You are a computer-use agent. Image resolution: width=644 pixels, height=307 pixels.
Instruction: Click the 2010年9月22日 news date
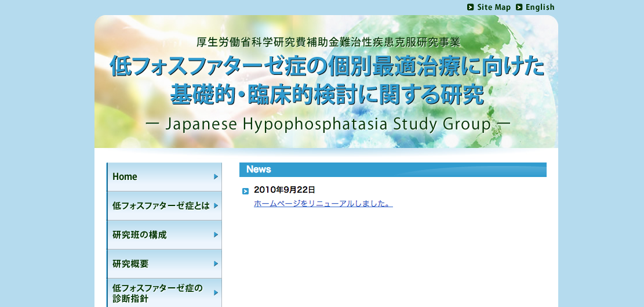tap(285, 190)
